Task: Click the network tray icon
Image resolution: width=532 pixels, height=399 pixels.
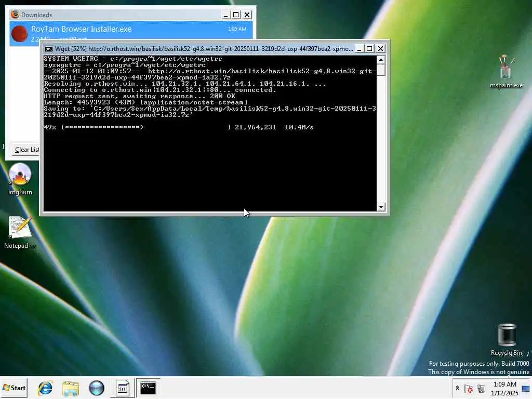Action: click(x=481, y=389)
